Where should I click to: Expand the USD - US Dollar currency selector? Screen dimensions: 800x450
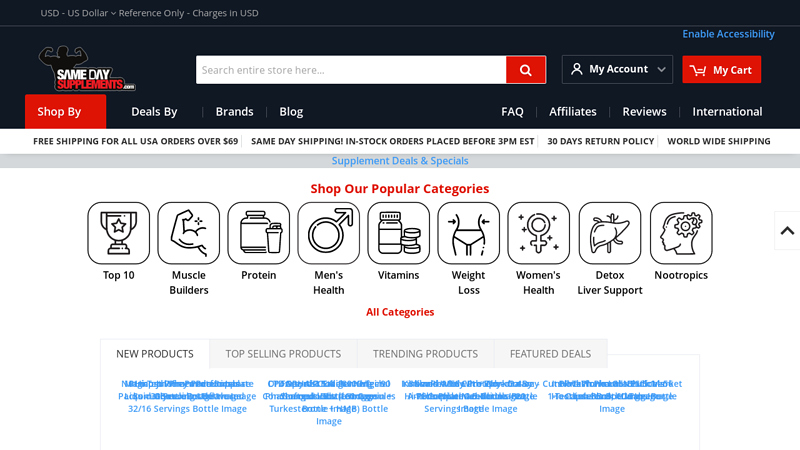78,13
